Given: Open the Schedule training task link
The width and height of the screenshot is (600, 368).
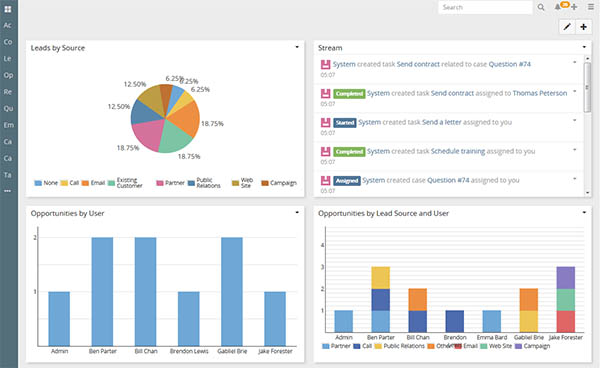Looking at the screenshot, I should pos(458,151).
